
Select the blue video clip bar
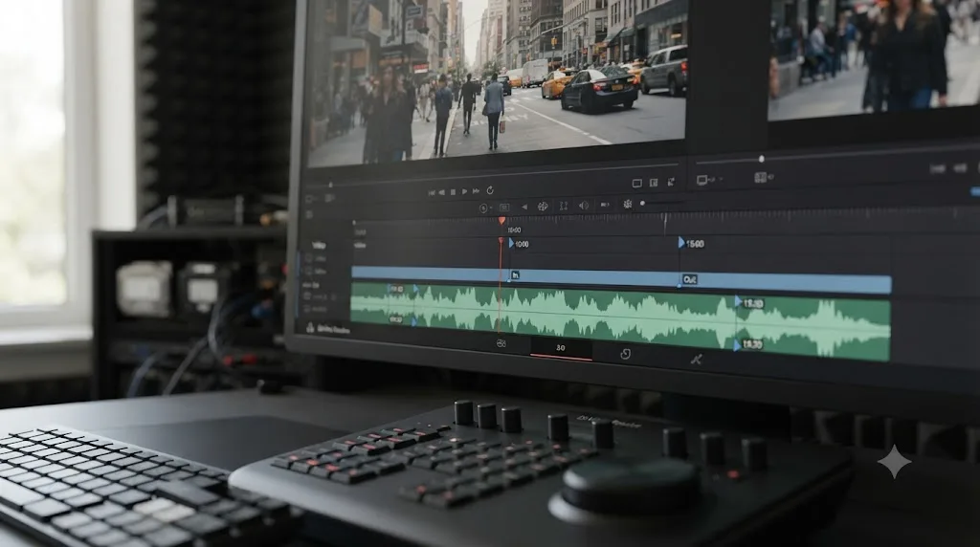point(621,279)
